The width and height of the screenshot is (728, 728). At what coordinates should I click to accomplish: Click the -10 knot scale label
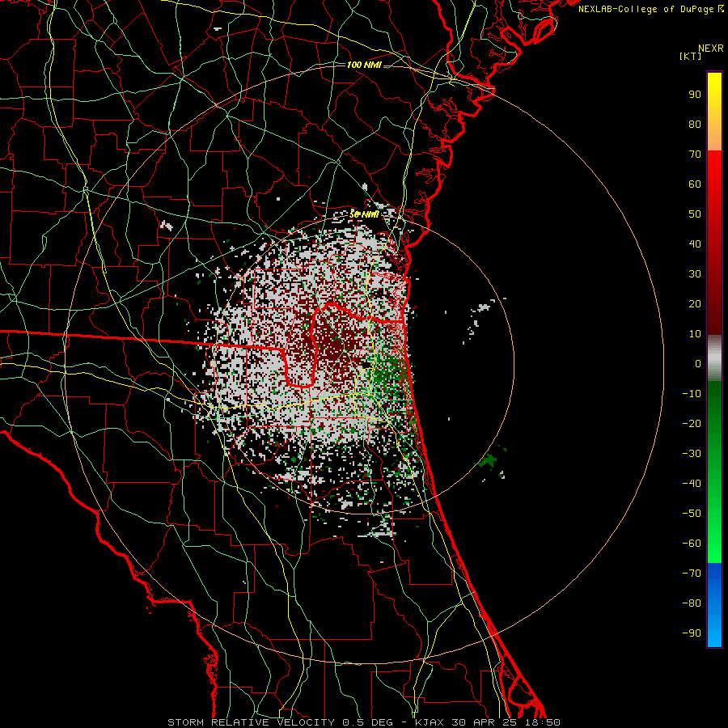(692, 394)
